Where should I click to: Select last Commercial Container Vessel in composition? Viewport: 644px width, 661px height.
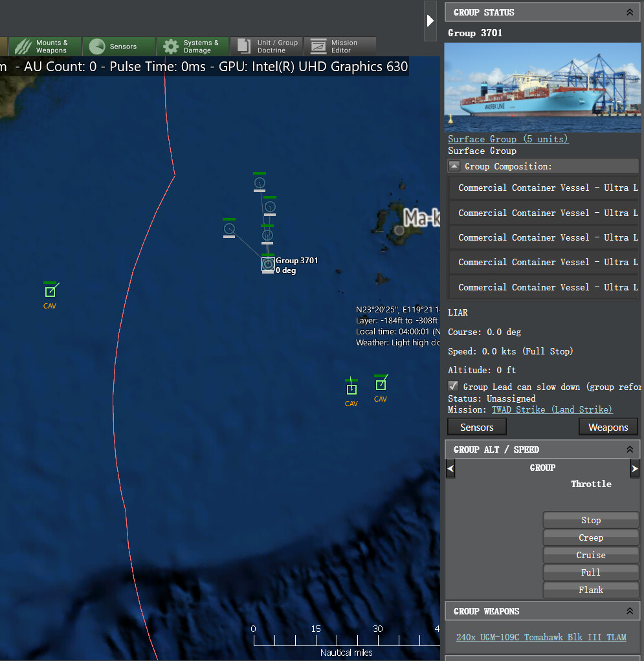(x=544, y=287)
